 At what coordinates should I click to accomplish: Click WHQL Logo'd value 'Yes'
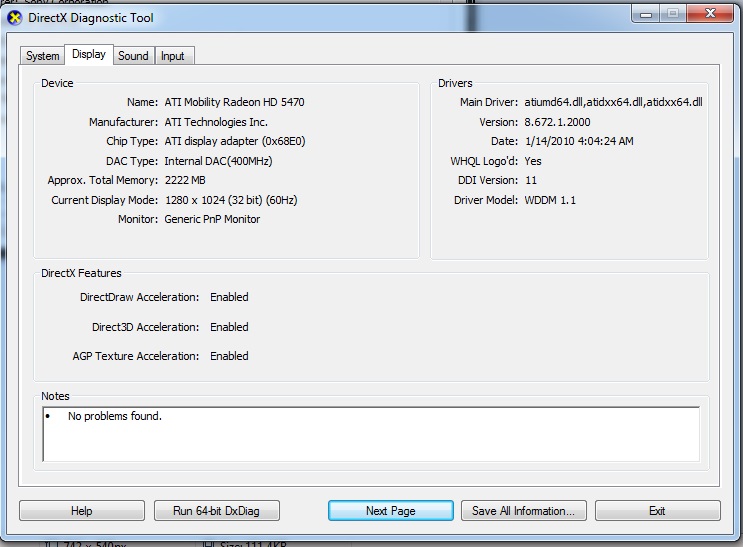533,161
